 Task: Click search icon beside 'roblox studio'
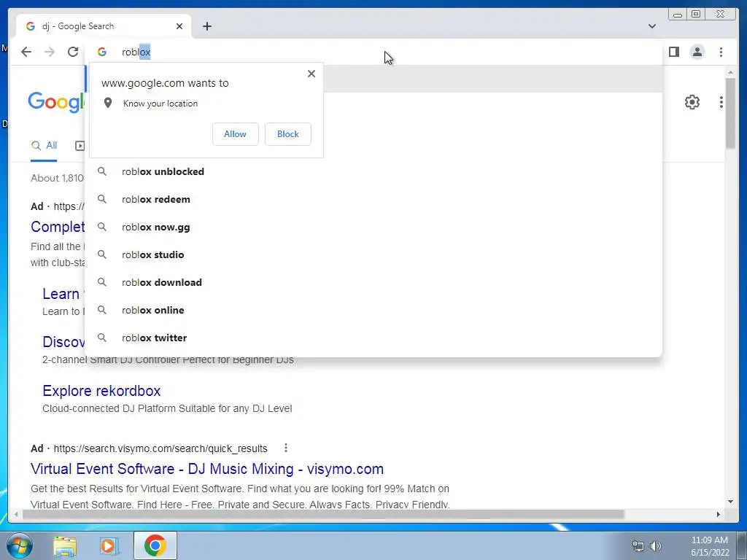pos(102,254)
